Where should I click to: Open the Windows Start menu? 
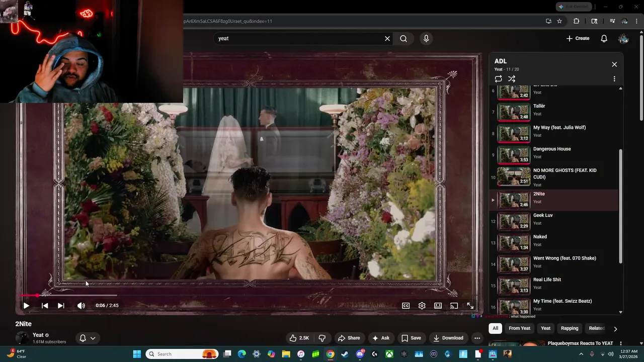click(137, 354)
